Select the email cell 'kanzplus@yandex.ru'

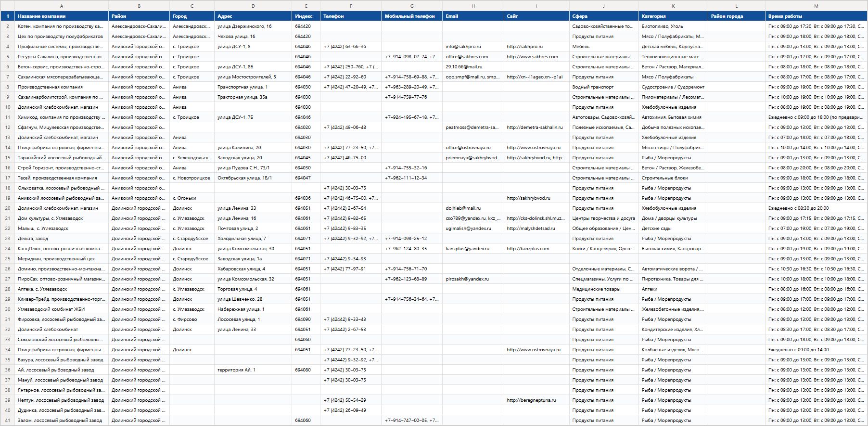coord(473,249)
